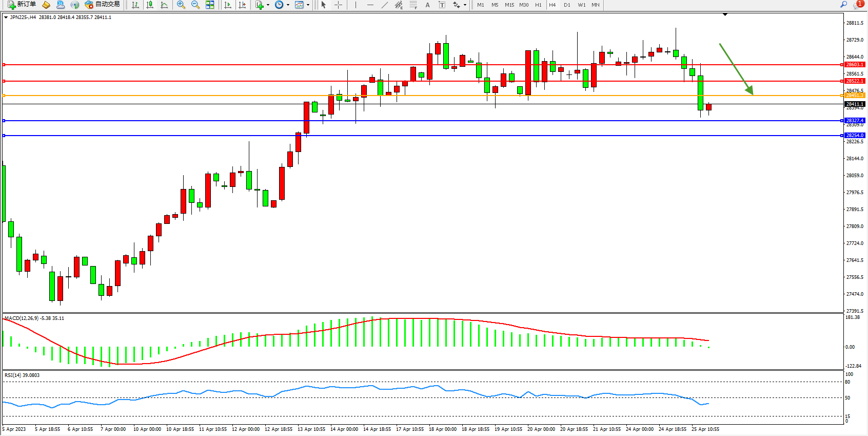Tile windows using the grid icon
This screenshot has height=436, width=868.
point(210,5)
